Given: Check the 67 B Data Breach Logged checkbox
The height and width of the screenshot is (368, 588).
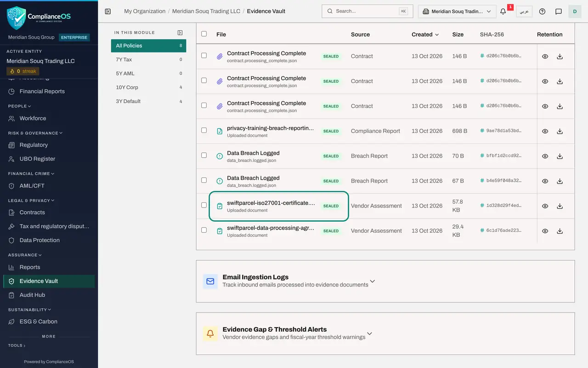Looking at the screenshot, I should 204,180.
